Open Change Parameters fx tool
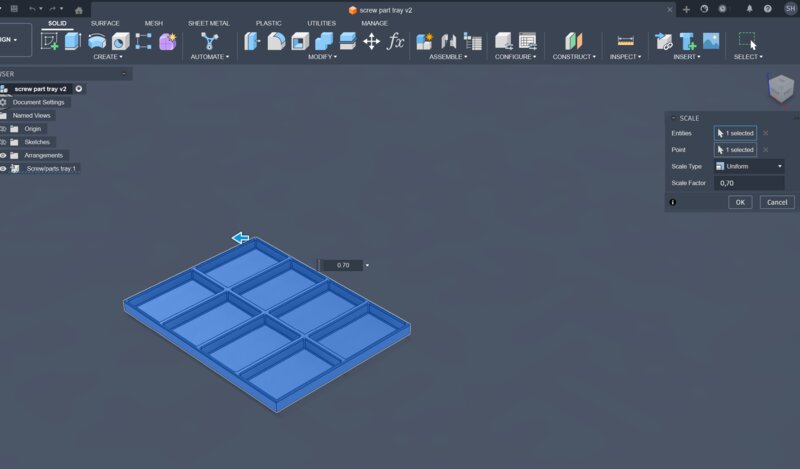This screenshot has width=800, height=469. (395, 41)
